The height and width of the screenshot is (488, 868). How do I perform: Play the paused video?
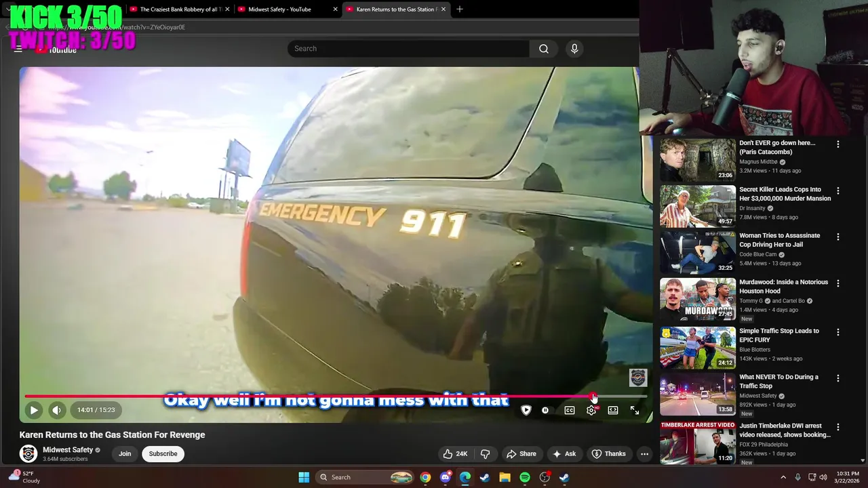[33, 410]
